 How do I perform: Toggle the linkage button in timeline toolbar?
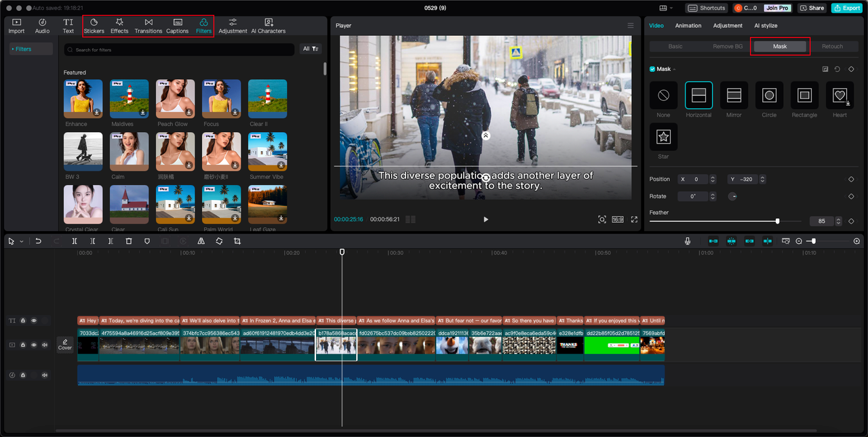tap(749, 241)
